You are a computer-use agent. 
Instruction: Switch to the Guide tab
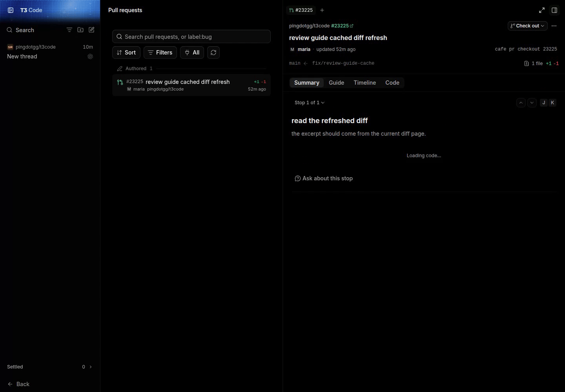[x=336, y=83]
